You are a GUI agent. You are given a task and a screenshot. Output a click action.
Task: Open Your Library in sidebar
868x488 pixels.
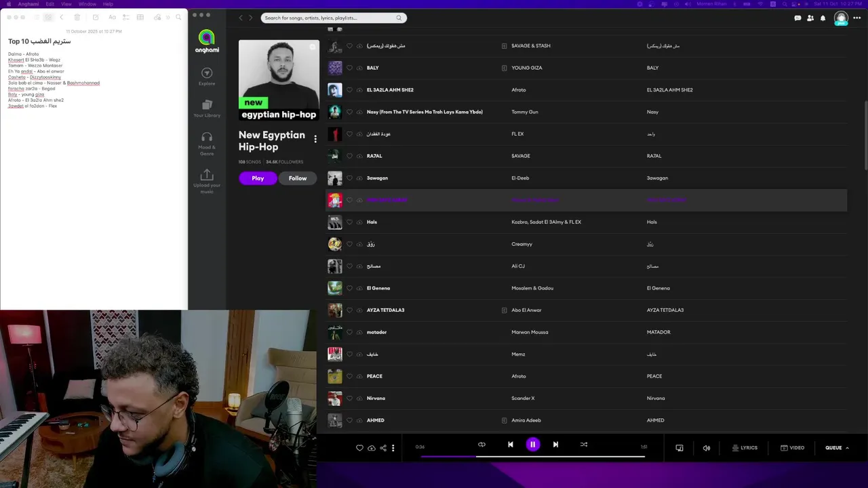(x=207, y=108)
